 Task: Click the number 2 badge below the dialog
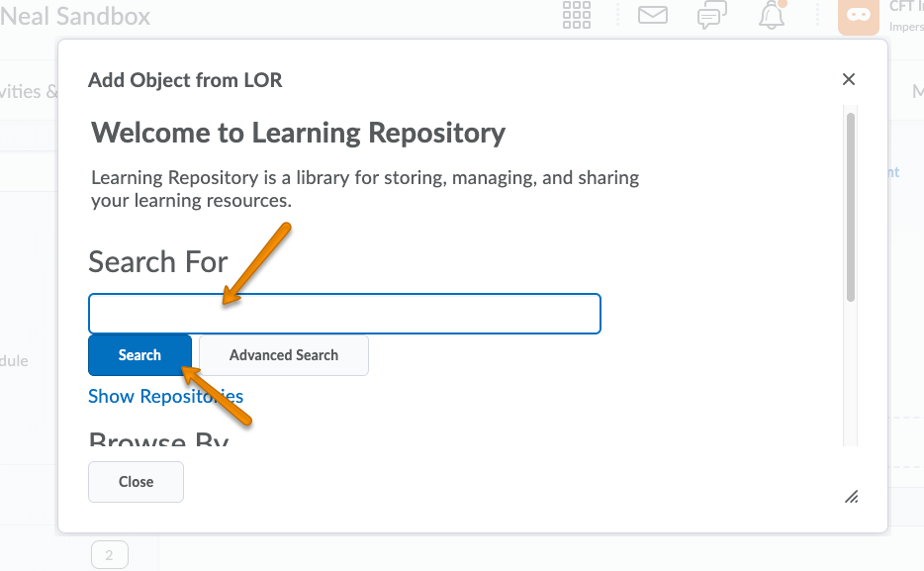pos(109,555)
